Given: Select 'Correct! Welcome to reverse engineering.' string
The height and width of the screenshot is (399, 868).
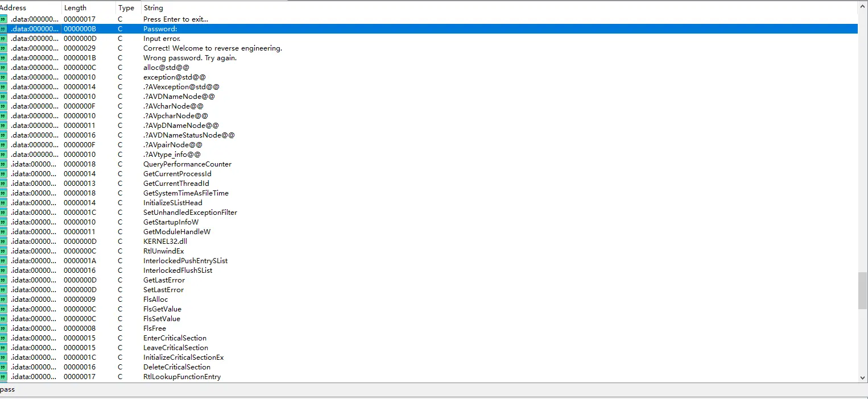Looking at the screenshot, I should (x=213, y=48).
